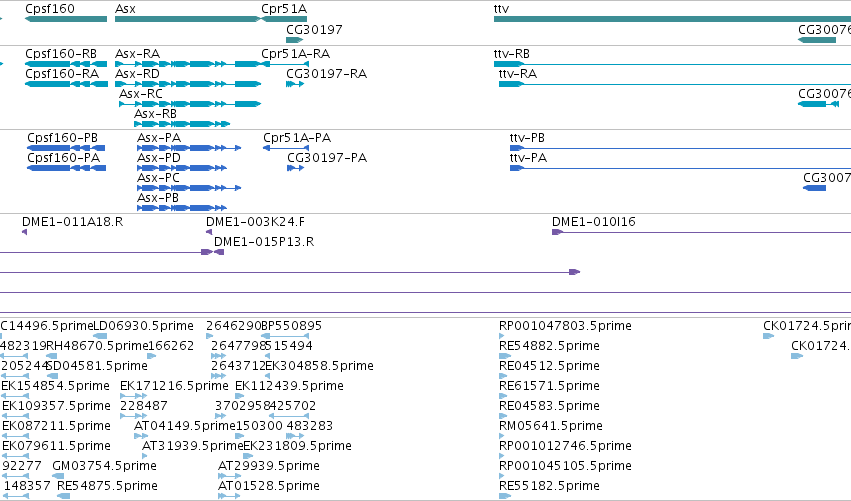Click the 228487 EST label
The height and width of the screenshot is (501, 851).
143,407
